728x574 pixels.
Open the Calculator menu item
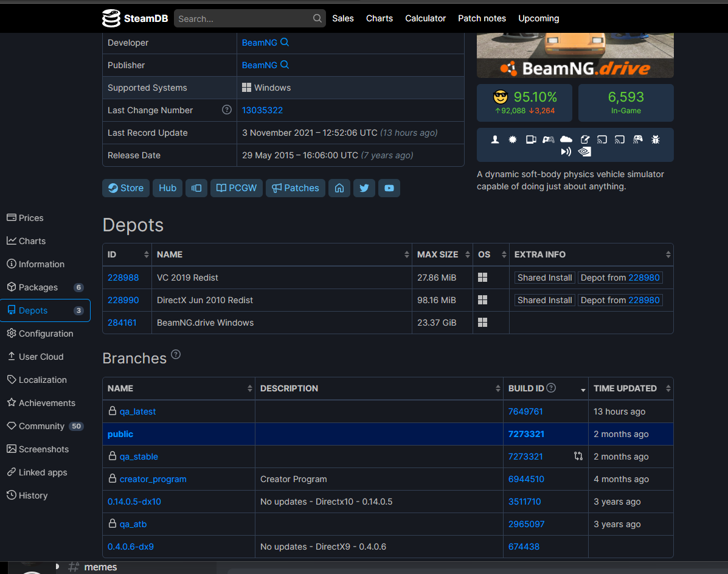pyautogui.click(x=425, y=18)
